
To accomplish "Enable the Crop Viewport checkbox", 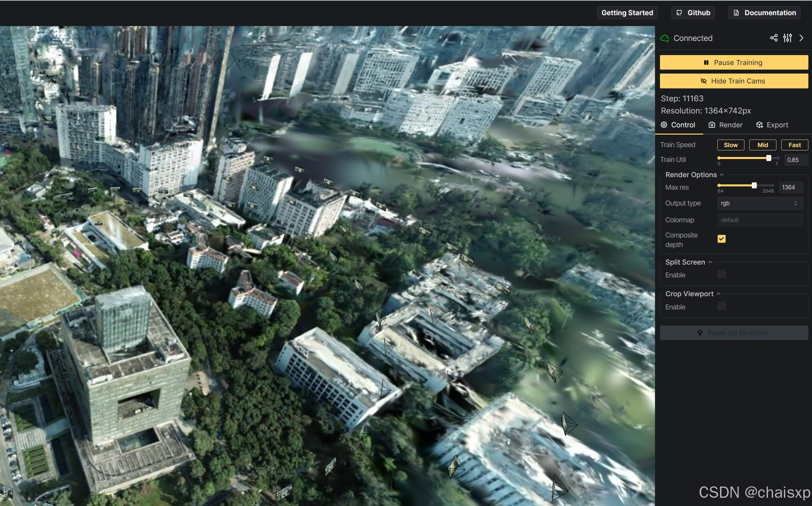I will click(721, 306).
